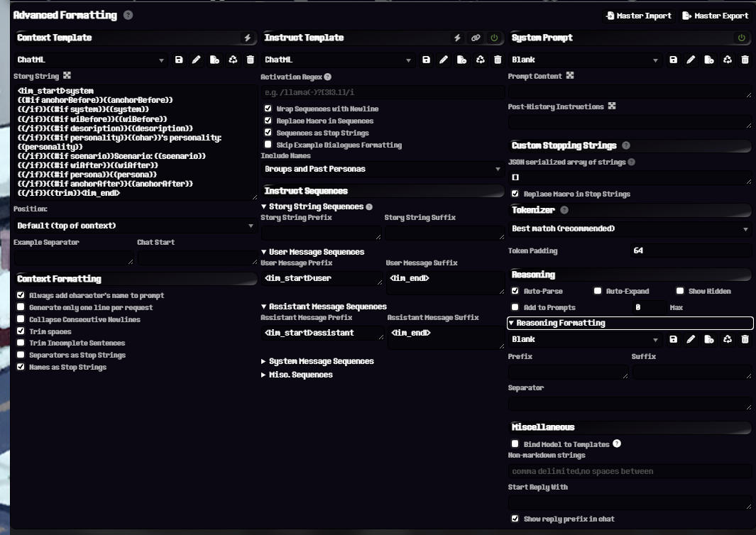This screenshot has width=756, height=535.
Task: Open the expanded editor for Post-History Instructions
Action: coord(612,106)
